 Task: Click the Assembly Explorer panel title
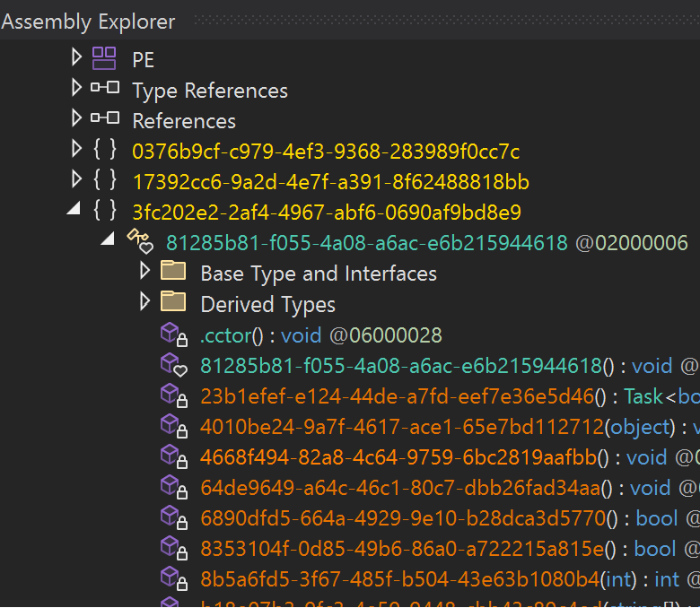coord(88,22)
